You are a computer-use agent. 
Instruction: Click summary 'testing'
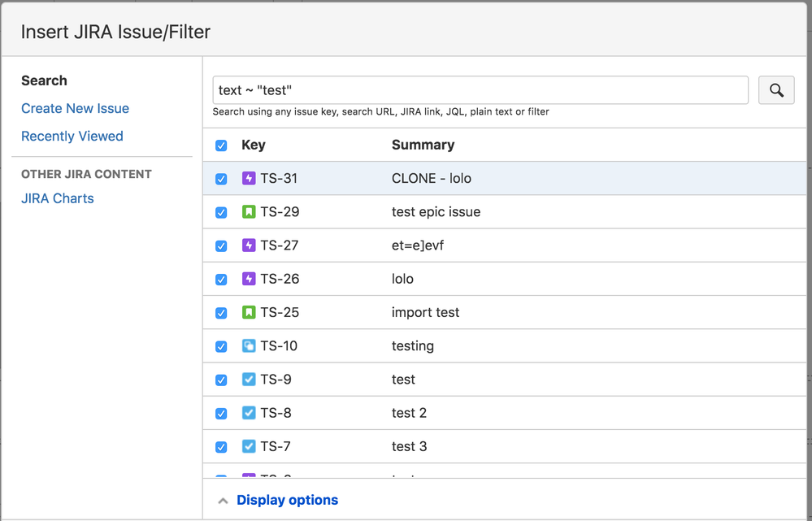pyautogui.click(x=413, y=345)
